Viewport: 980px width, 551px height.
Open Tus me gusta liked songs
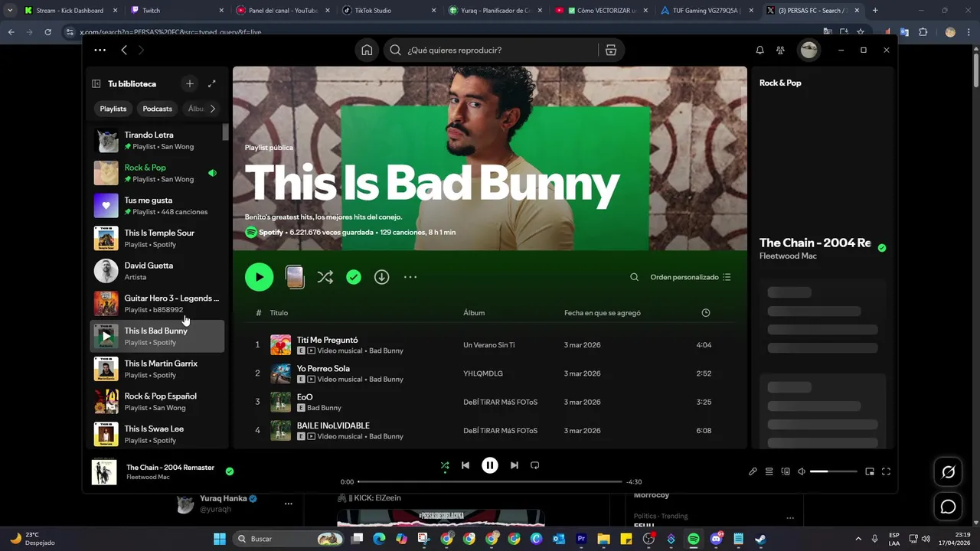click(x=158, y=206)
